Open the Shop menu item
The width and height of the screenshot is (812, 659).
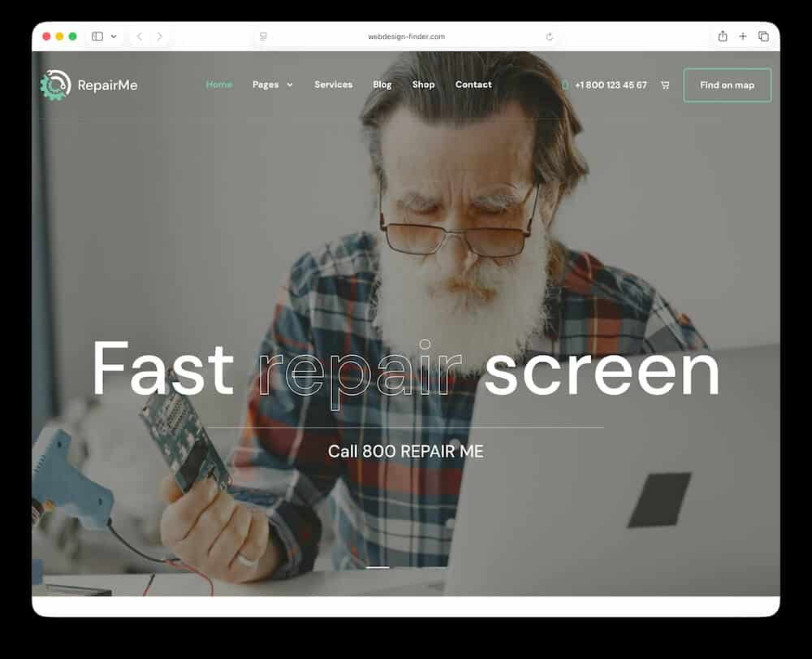424,85
